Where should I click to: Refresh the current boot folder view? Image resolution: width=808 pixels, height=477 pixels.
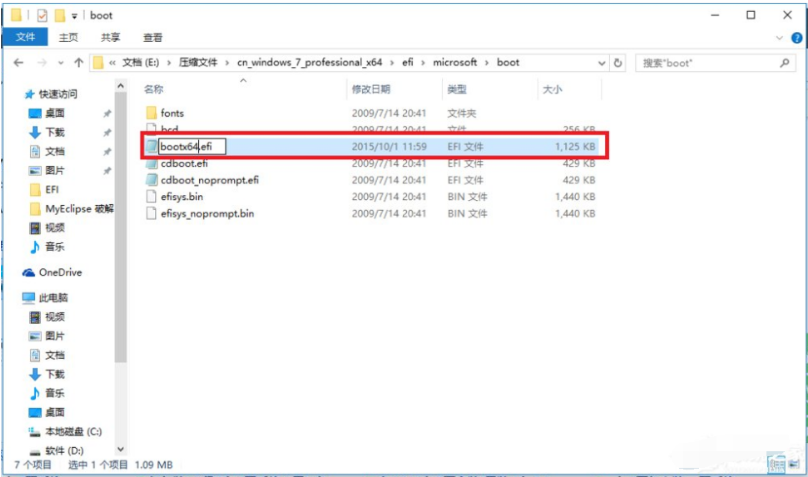(x=619, y=62)
